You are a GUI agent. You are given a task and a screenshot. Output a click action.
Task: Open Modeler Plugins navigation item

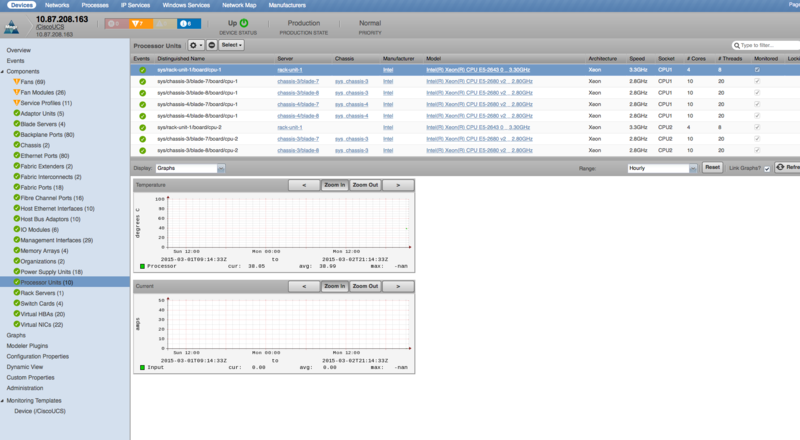(x=27, y=346)
